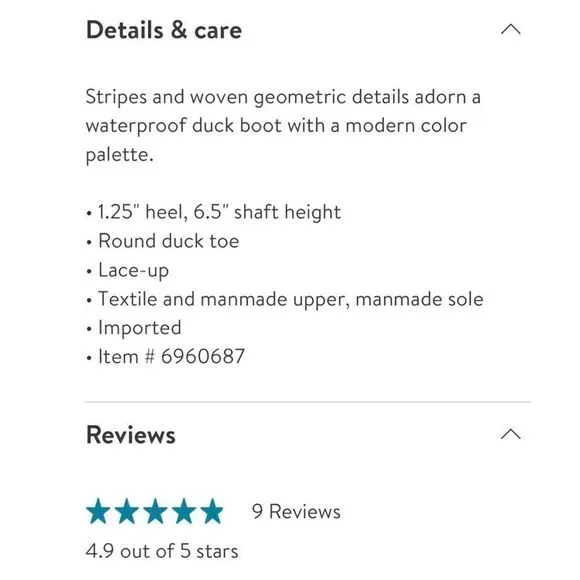The image size is (580, 580).
Task: Click the Reviews section heading
Action: click(x=131, y=435)
